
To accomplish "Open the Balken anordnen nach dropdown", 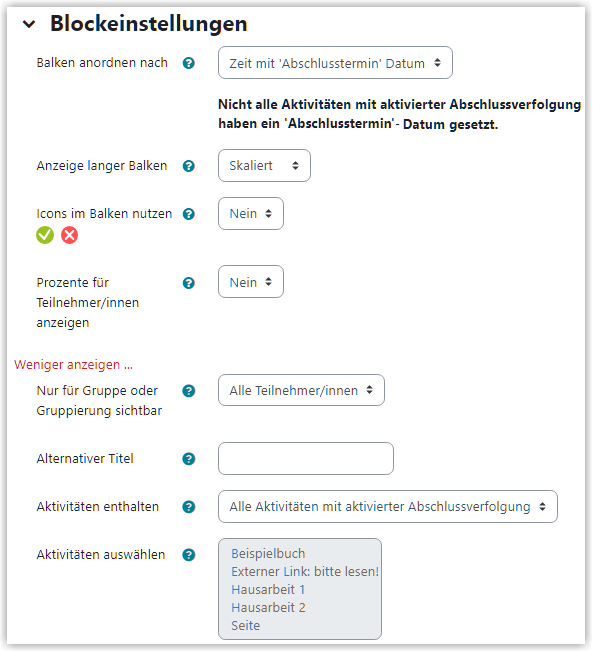I will pyautogui.click(x=335, y=63).
